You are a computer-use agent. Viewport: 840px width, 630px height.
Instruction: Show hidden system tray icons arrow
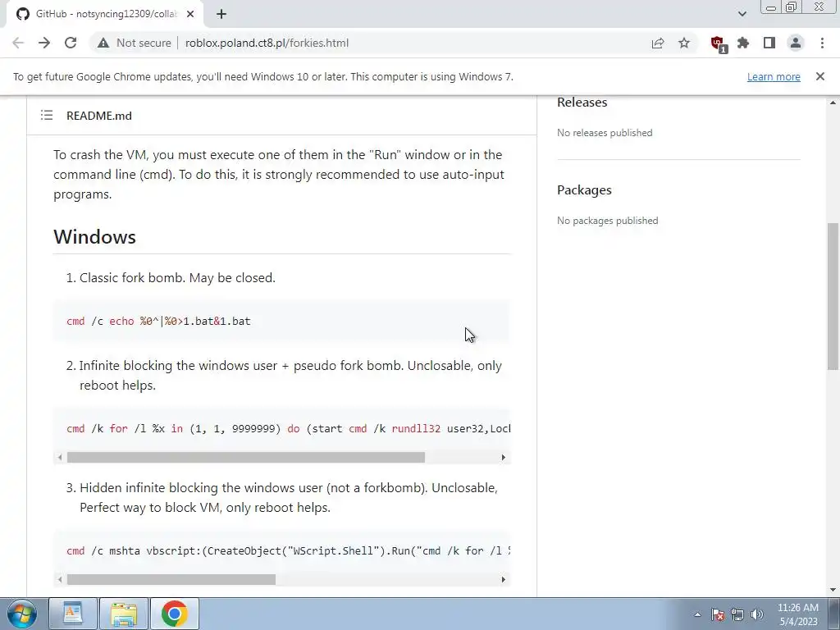tap(697, 614)
